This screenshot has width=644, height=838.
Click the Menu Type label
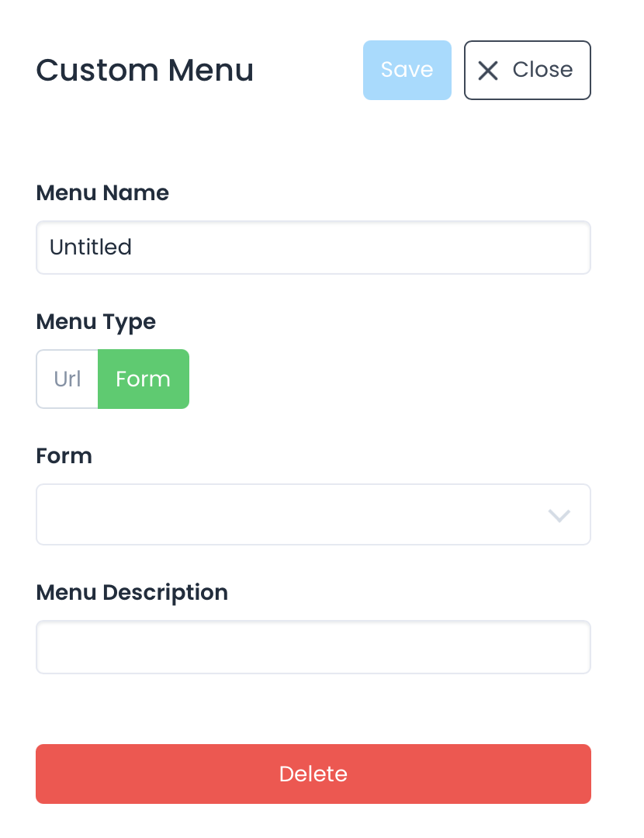tap(96, 321)
